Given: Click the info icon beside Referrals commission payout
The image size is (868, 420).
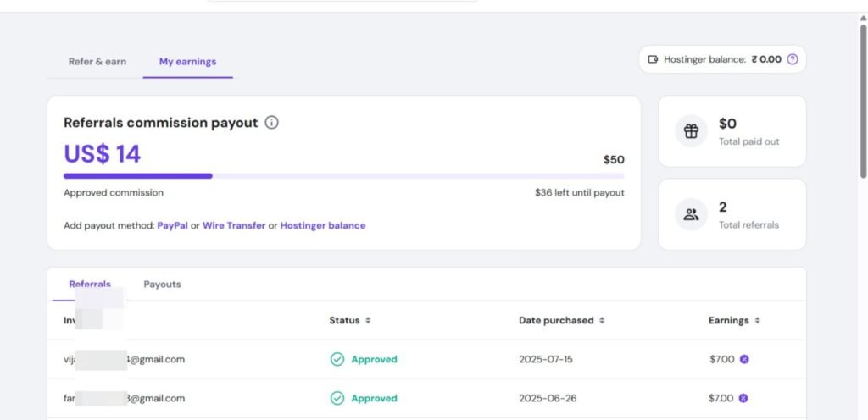Looking at the screenshot, I should 271,123.
